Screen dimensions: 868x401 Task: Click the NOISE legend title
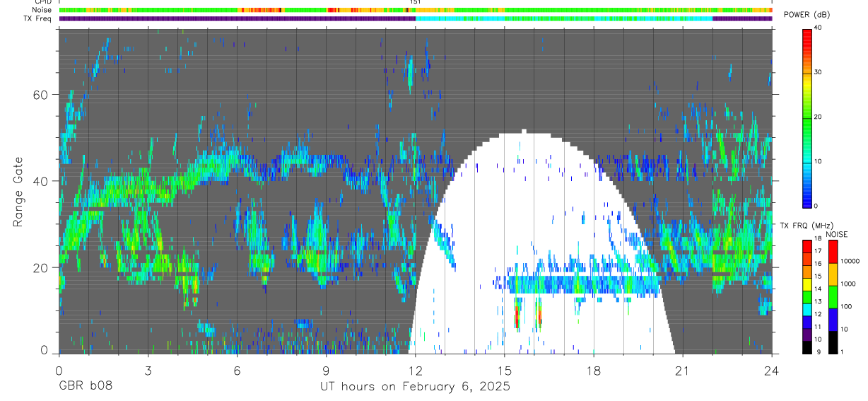(x=836, y=234)
